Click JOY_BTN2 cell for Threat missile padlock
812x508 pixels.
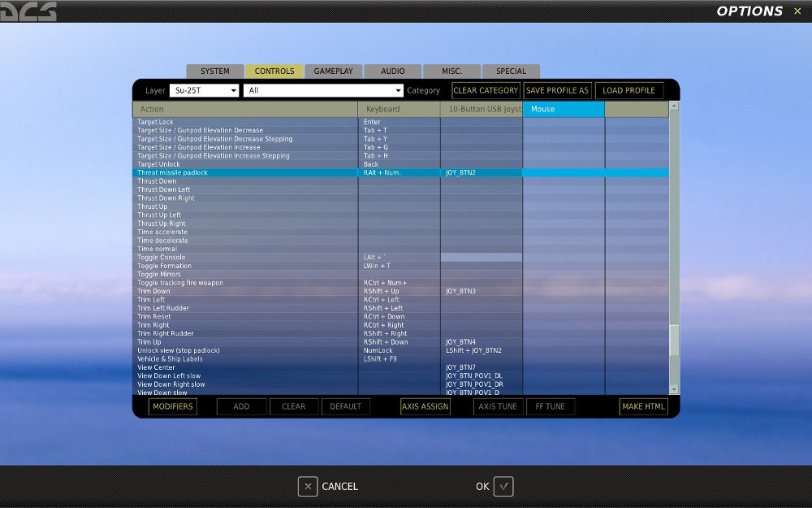pos(482,172)
